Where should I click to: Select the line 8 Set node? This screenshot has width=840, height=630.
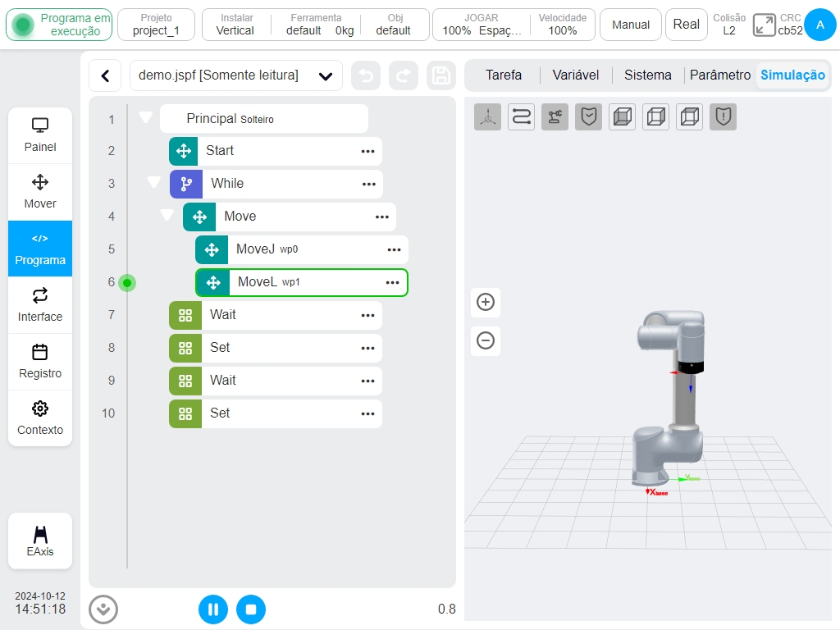[276, 348]
